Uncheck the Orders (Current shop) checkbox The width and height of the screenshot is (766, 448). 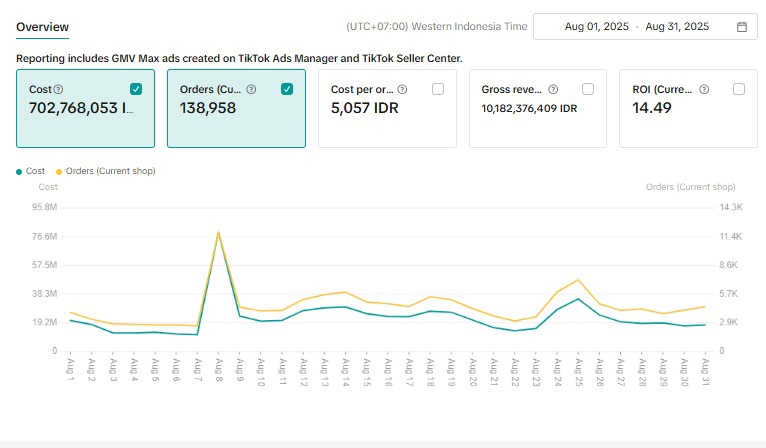coord(287,89)
